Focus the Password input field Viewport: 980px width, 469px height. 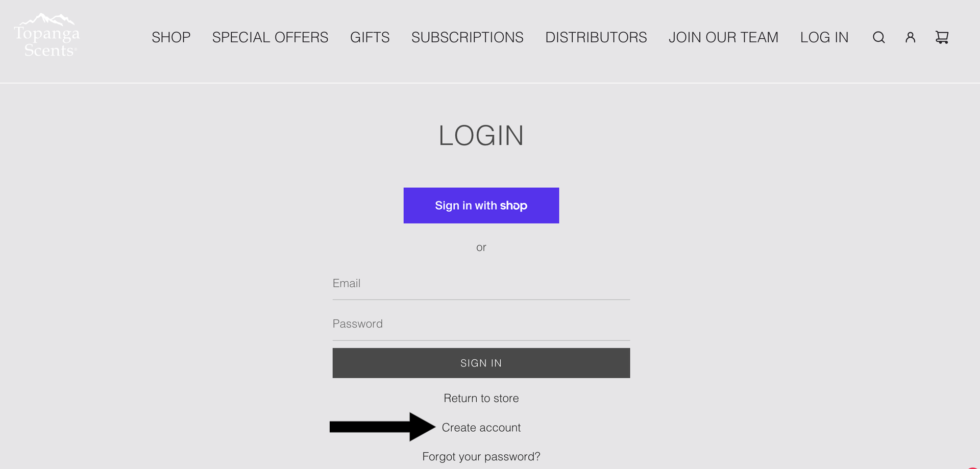(481, 325)
